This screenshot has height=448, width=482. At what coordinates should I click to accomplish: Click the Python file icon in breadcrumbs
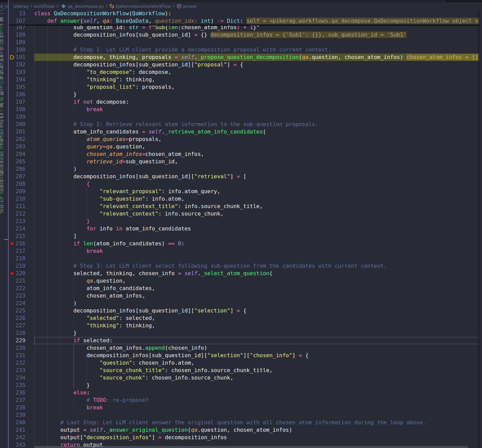tap(63, 6)
